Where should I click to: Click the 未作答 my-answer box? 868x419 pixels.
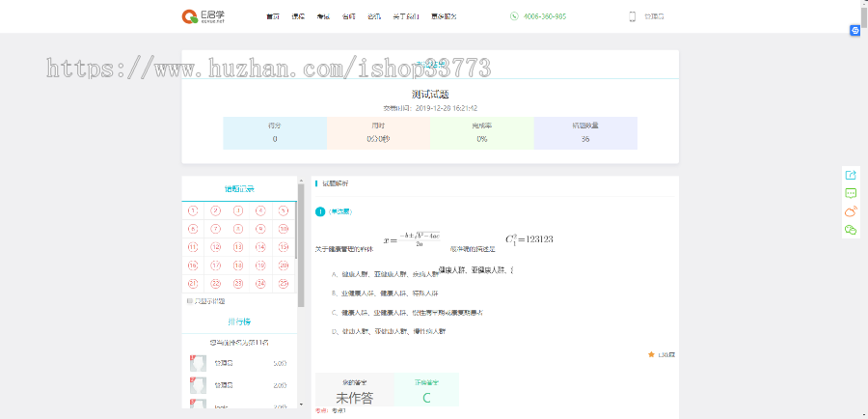[x=354, y=390]
